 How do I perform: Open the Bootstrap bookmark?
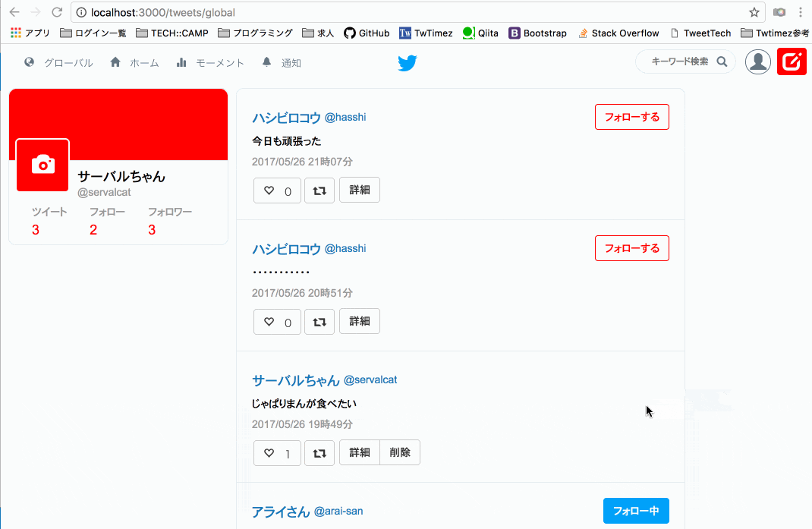[537, 33]
